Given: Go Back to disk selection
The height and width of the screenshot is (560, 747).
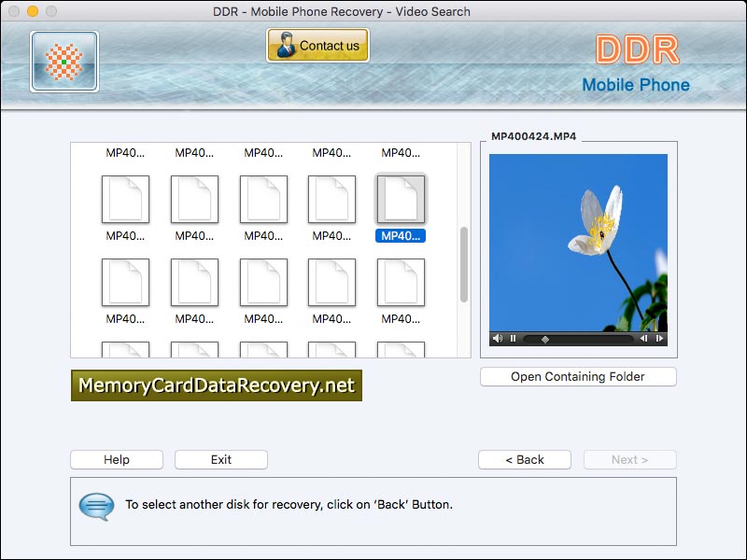Looking at the screenshot, I should [x=524, y=459].
